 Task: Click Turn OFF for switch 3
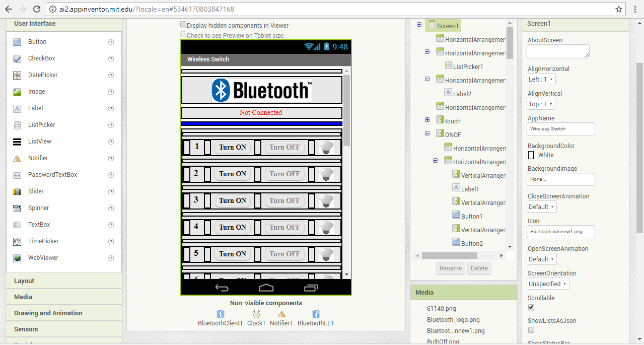point(284,200)
